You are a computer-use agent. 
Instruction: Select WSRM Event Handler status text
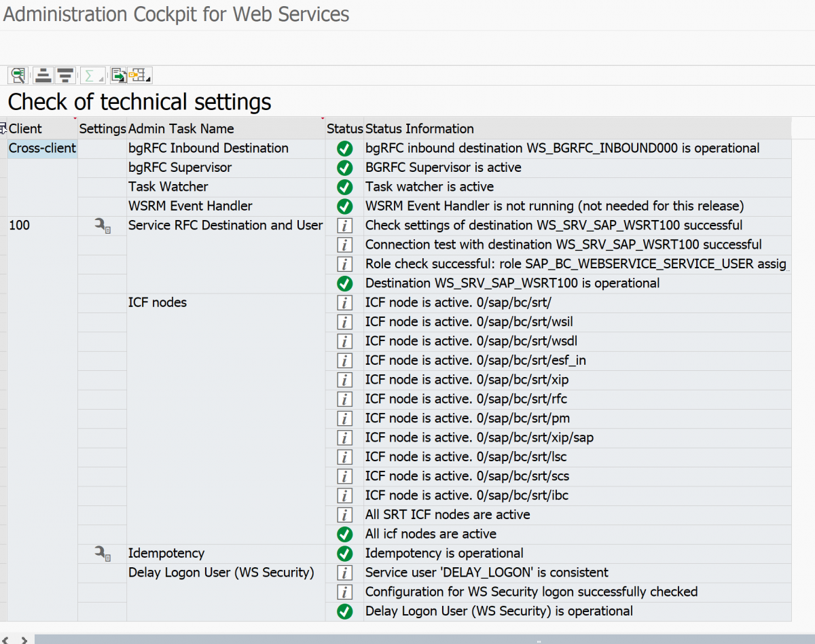click(554, 206)
